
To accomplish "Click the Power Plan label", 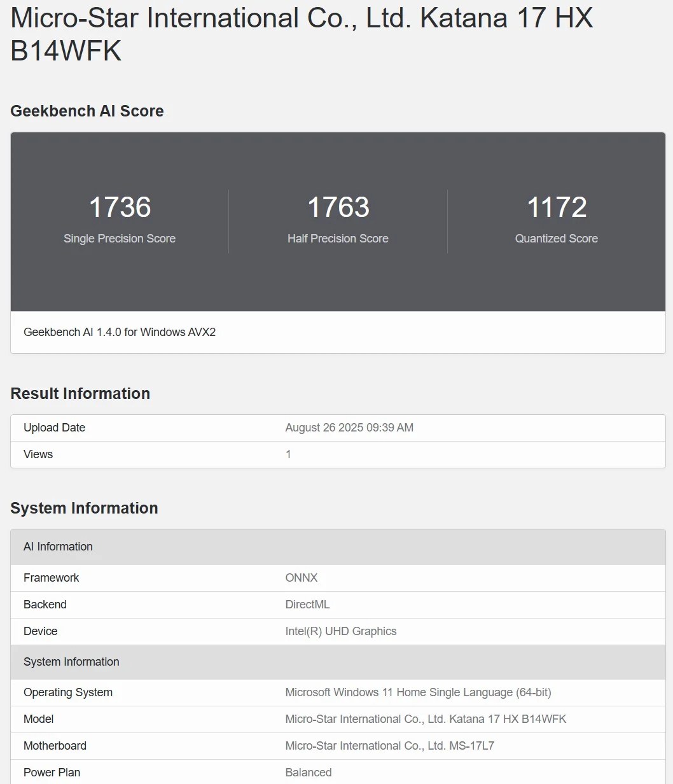I will click(x=52, y=773).
